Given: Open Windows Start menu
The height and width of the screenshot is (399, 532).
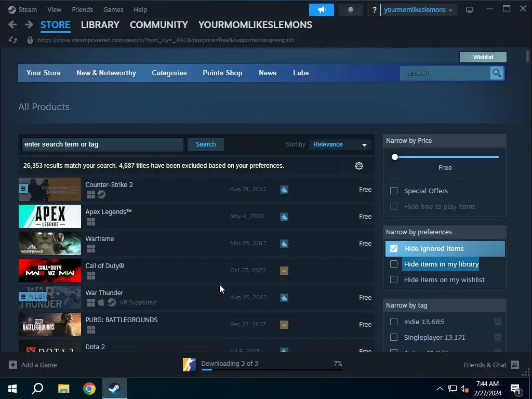Looking at the screenshot, I should pyautogui.click(x=12, y=389).
